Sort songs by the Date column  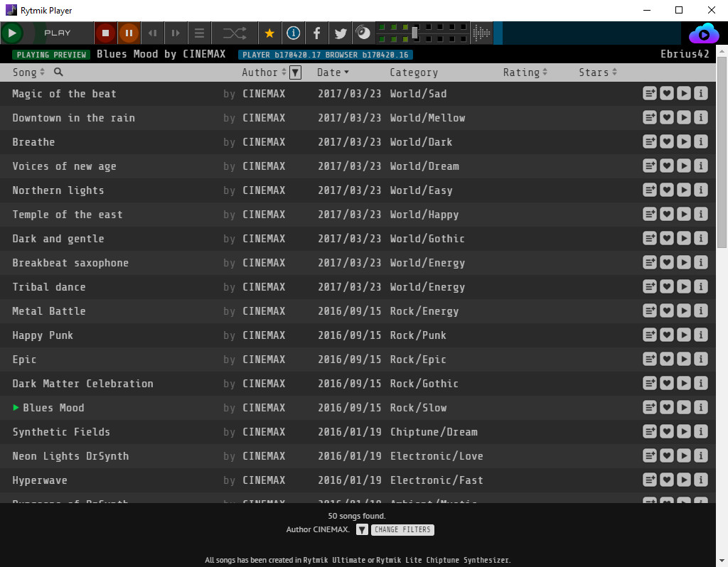(329, 72)
